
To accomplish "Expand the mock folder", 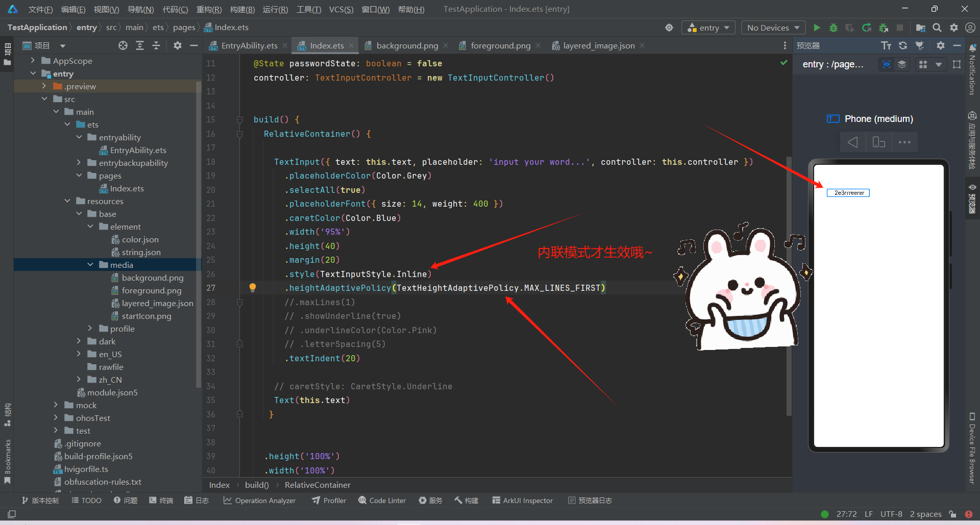I will tap(56, 405).
